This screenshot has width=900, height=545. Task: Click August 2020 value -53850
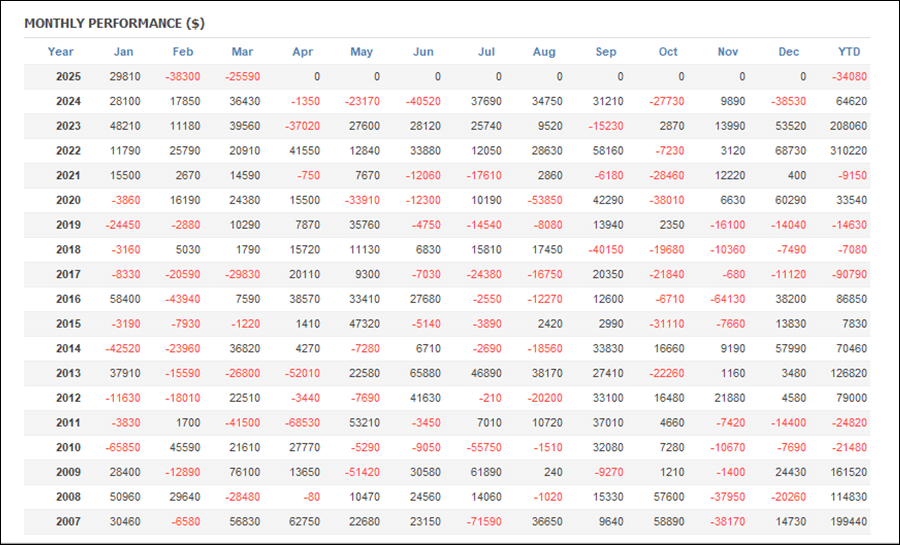(545, 200)
